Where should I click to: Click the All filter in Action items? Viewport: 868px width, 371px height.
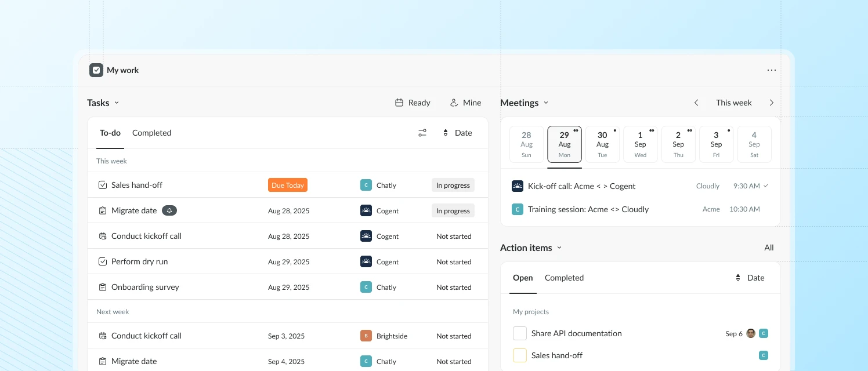pyautogui.click(x=769, y=248)
